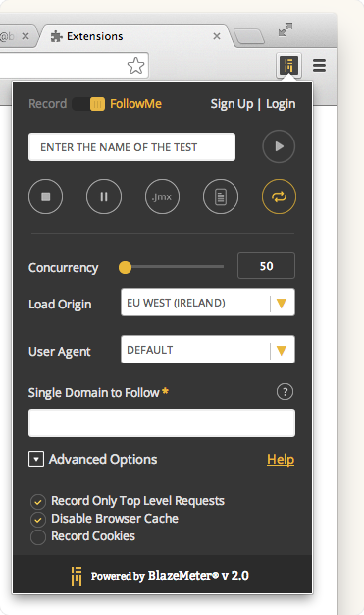Click the BlazeMeter extension icon in toolbar
This screenshot has height=615, width=364.
click(288, 65)
